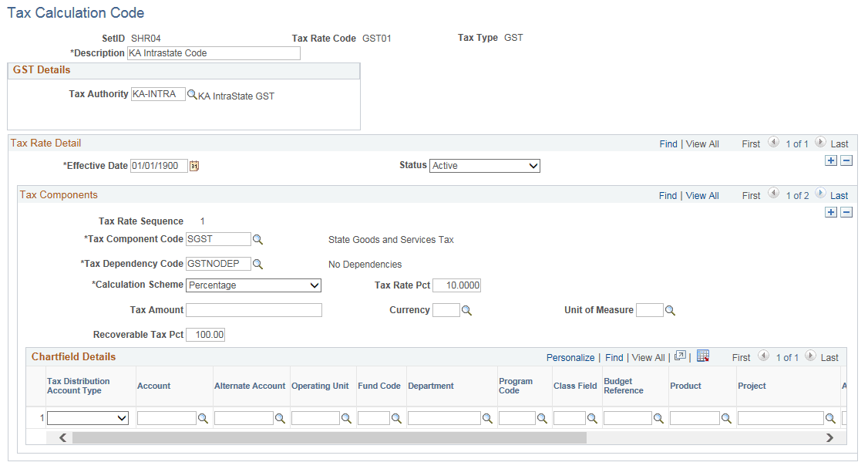Open the Status dropdown showing Active

click(x=484, y=165)
